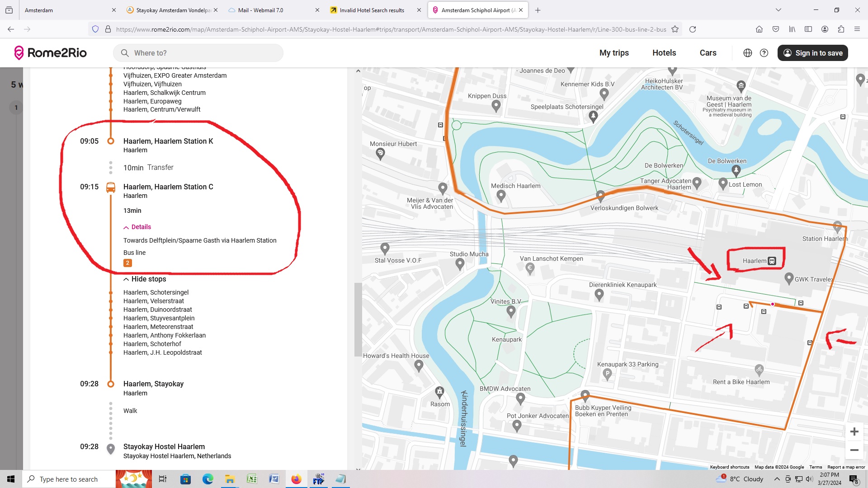Show hidden system tray icons
Viewport: 868px width, 488px height.
point(777,479)
